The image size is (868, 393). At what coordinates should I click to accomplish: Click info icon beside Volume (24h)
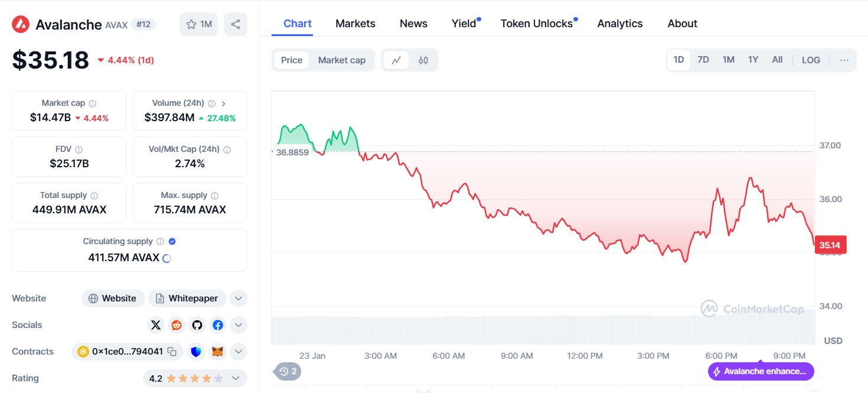point(211,103)
